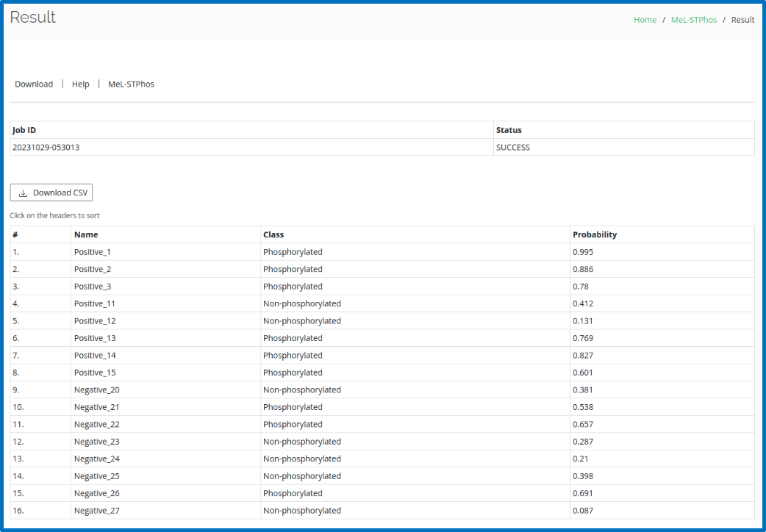Sort table by Probability column header
The image size is (766, 532).
point(595,234)
